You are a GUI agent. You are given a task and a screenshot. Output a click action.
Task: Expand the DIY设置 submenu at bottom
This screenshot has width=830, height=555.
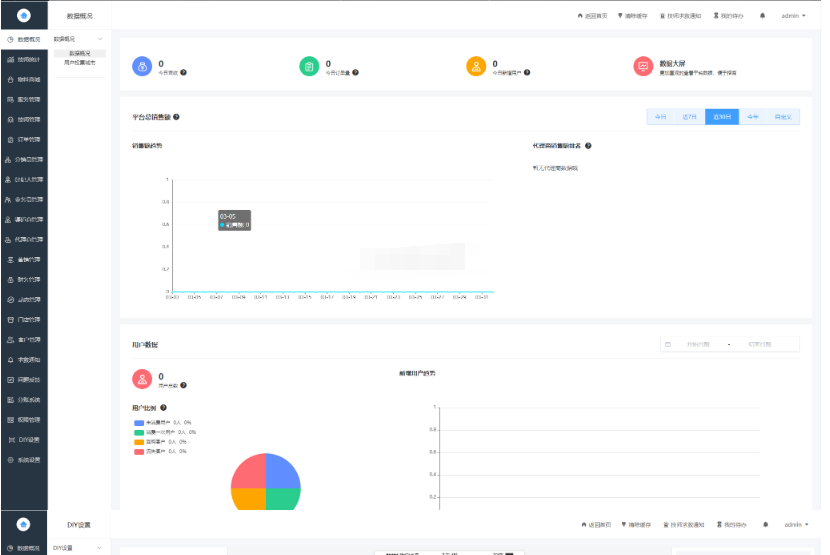pos(99,548)
